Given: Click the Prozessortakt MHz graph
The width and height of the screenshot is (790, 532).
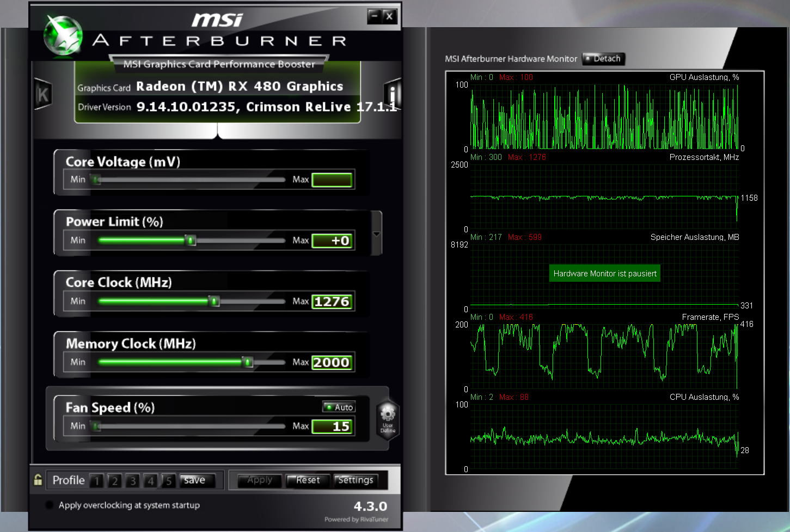Looking at the screenshot, I should tap(604, 196).
